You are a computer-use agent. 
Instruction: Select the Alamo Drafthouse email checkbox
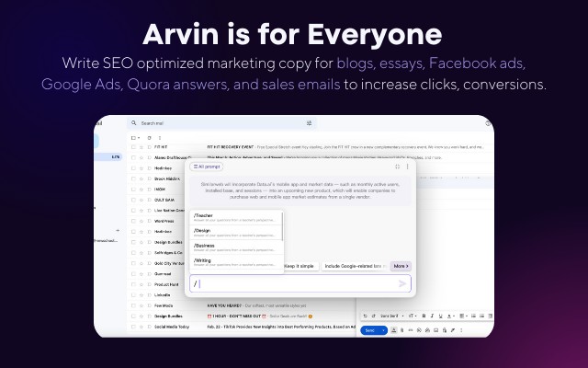[x=133, y=157]
